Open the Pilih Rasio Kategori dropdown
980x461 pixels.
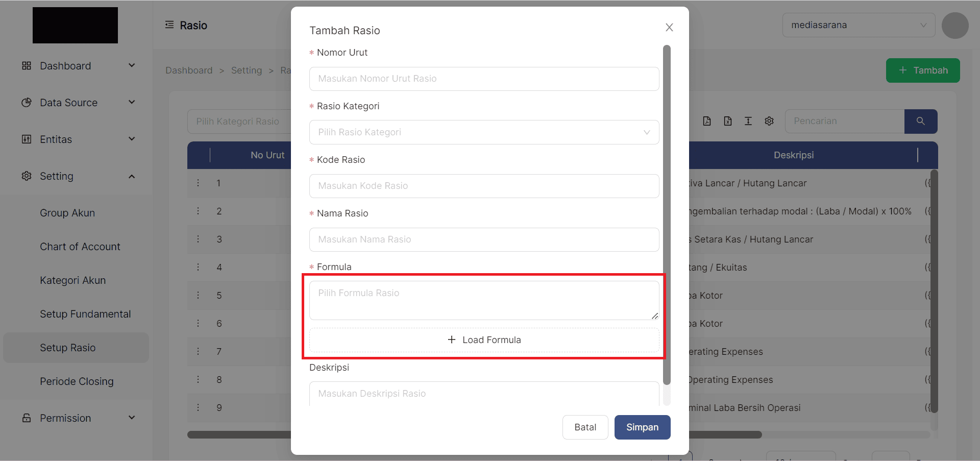(x=484, y=132)
